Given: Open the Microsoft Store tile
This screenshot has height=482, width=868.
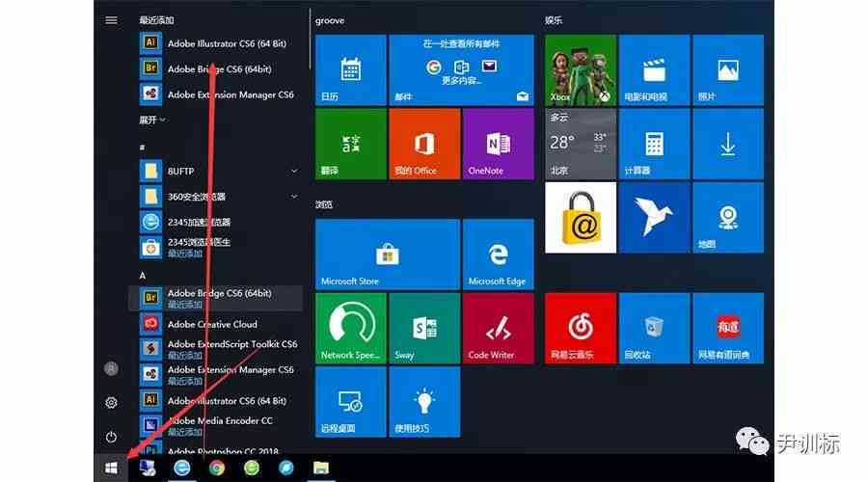Looking at the screenshot, I should pos(388,254).
